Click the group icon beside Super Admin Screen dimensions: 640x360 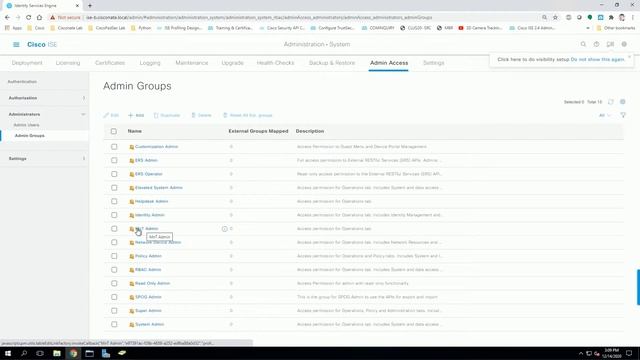point(132,311)
